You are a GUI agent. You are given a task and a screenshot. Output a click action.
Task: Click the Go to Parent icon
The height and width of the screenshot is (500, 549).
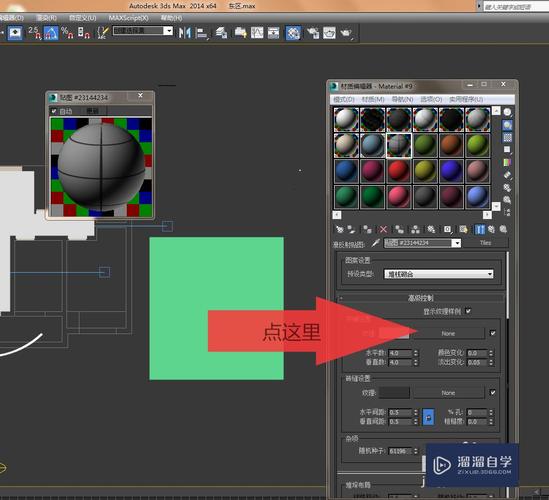click(492, 229)
